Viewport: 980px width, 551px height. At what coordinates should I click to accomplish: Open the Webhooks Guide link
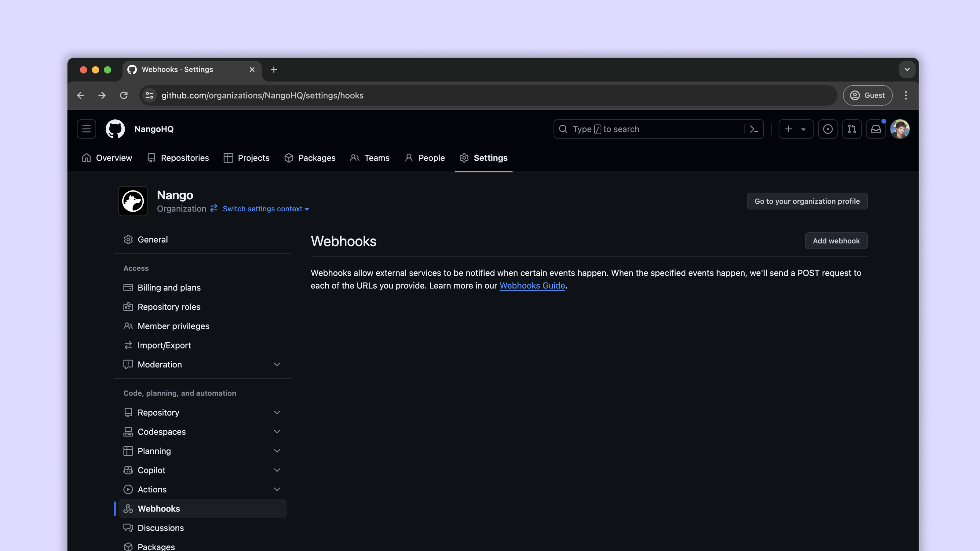pyautogui.click(x=532, y=285)
